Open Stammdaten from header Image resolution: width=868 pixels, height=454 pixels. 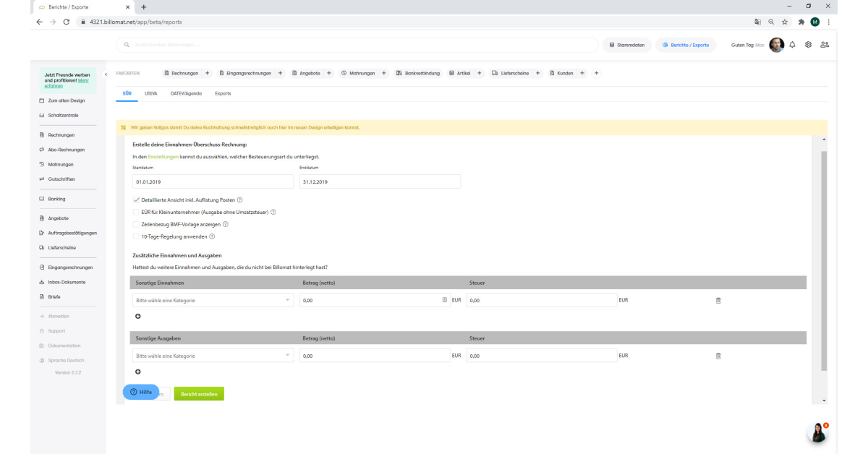point(627,45)
